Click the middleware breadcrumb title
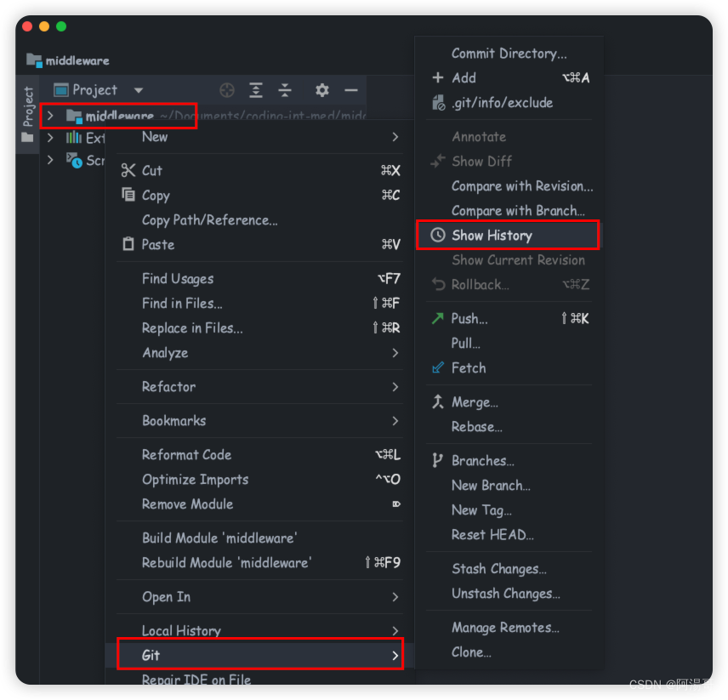This screenshot has width=728, height=700. tap(77, 60)
